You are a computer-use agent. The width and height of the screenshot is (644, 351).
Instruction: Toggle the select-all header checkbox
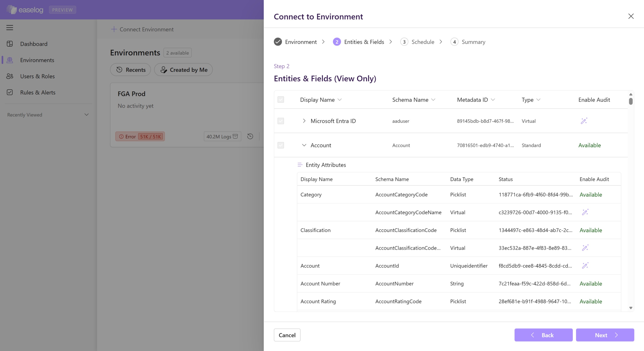click(280, 100)
